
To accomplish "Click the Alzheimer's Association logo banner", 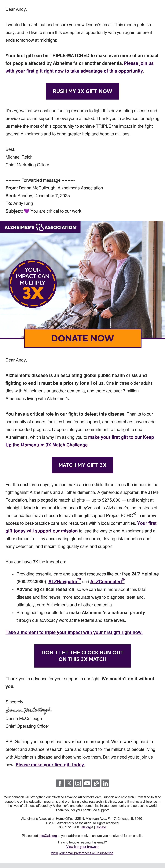I will 40,227.
